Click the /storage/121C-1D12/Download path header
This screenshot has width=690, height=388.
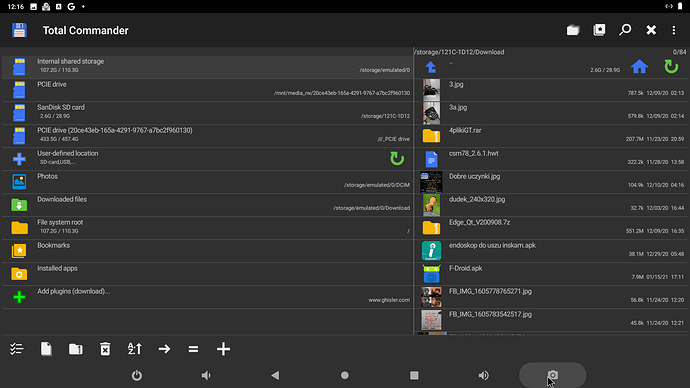click(459, 52)
